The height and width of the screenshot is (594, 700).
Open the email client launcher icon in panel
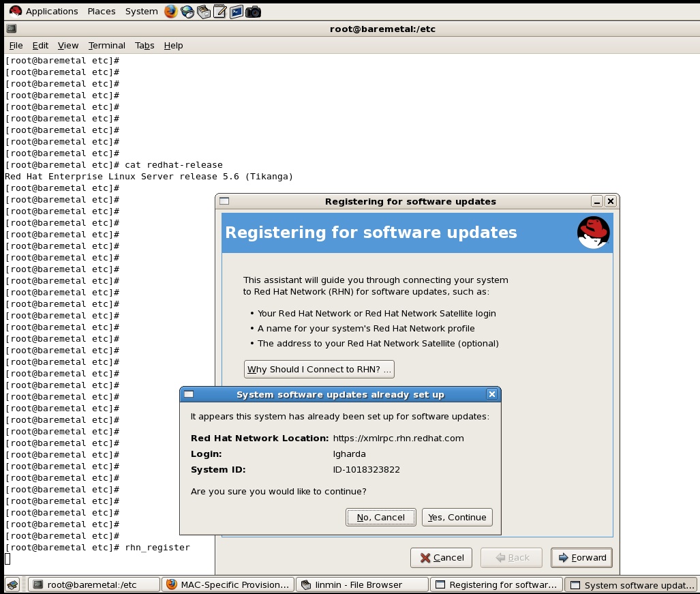click(x=187, y=12)
